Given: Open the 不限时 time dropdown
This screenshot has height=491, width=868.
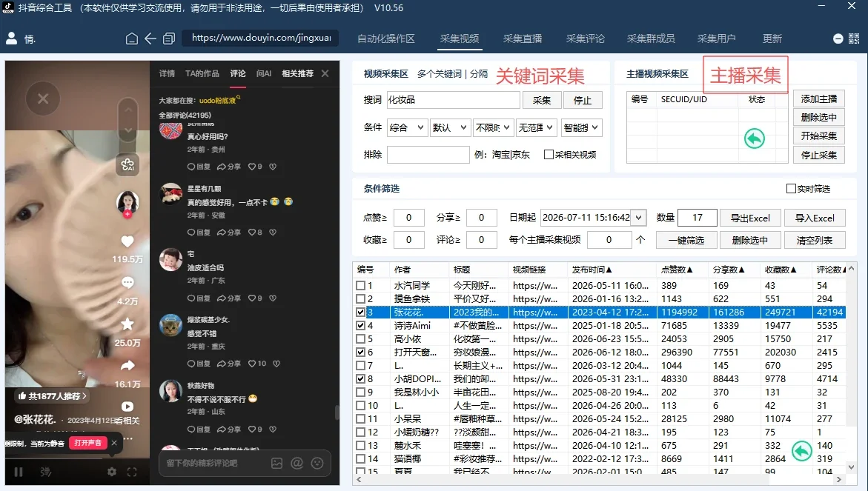Looking at the screenshot, I should [x=494, y=127].
